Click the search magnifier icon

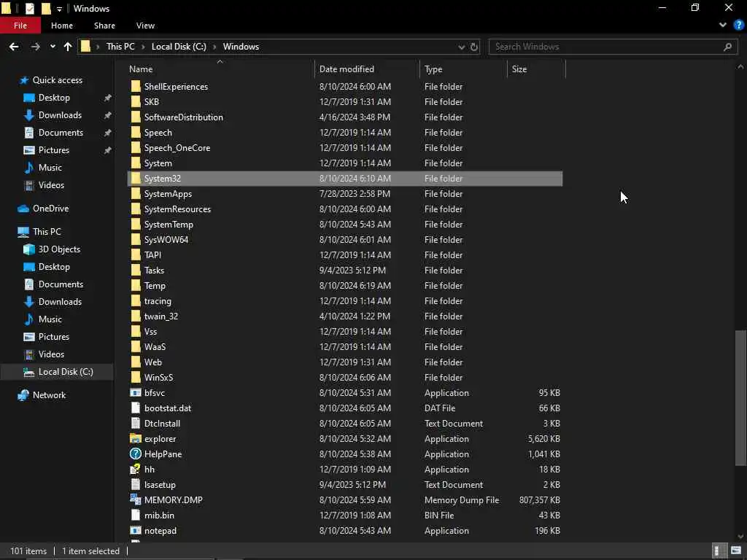[x=727, y=47]
